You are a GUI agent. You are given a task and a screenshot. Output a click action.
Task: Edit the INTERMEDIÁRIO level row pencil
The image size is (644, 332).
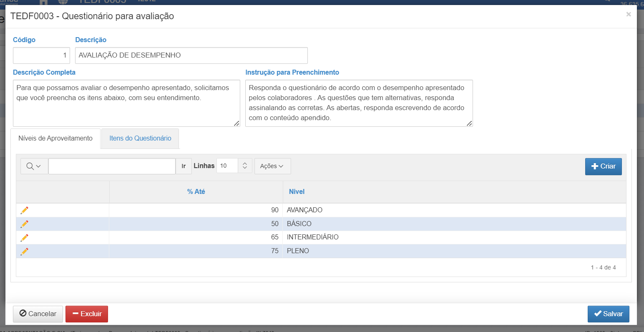pos(25,237)
